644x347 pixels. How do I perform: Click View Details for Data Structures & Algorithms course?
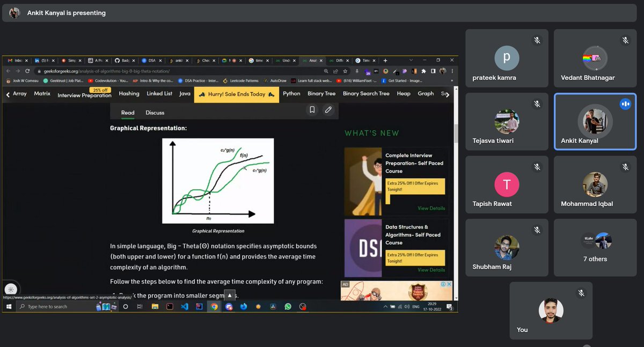click(431, 270)
